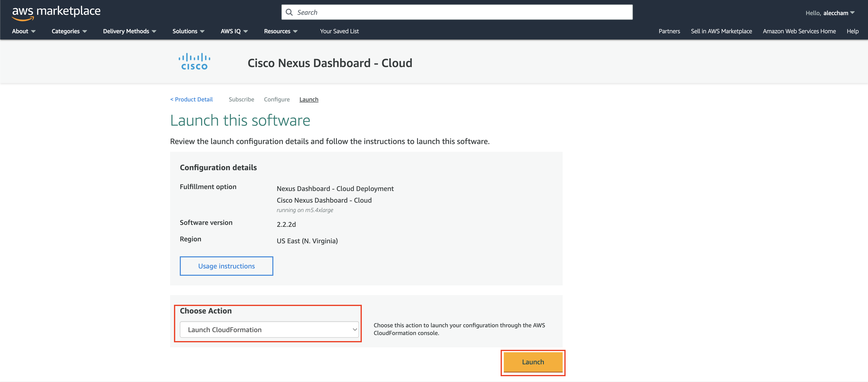
Task: Click Nexus Dashboard - Cloud Deployment text
Action: pos(335,189)
